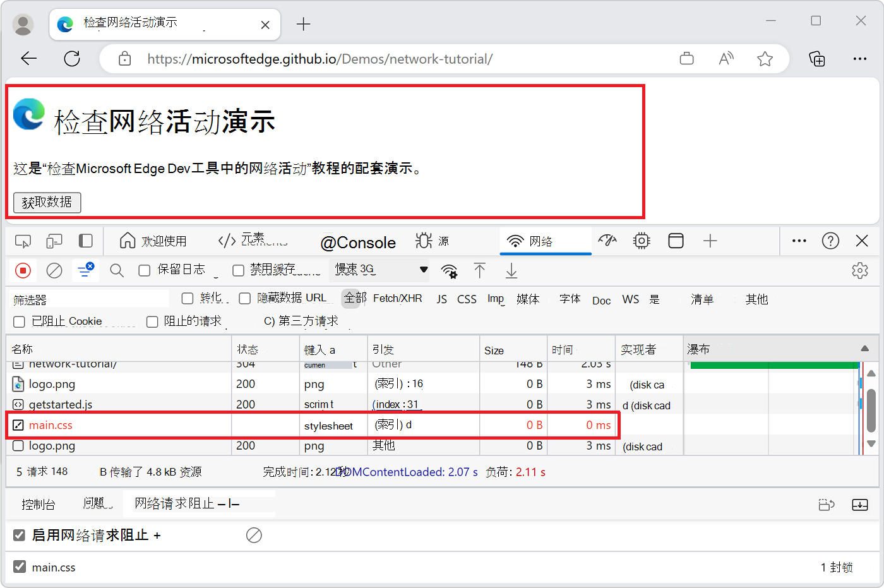Toggle the waterfall column sort arrow
The width and height of the screenshot is (884, 588).
pyautogui.click(x=864, y=348)
